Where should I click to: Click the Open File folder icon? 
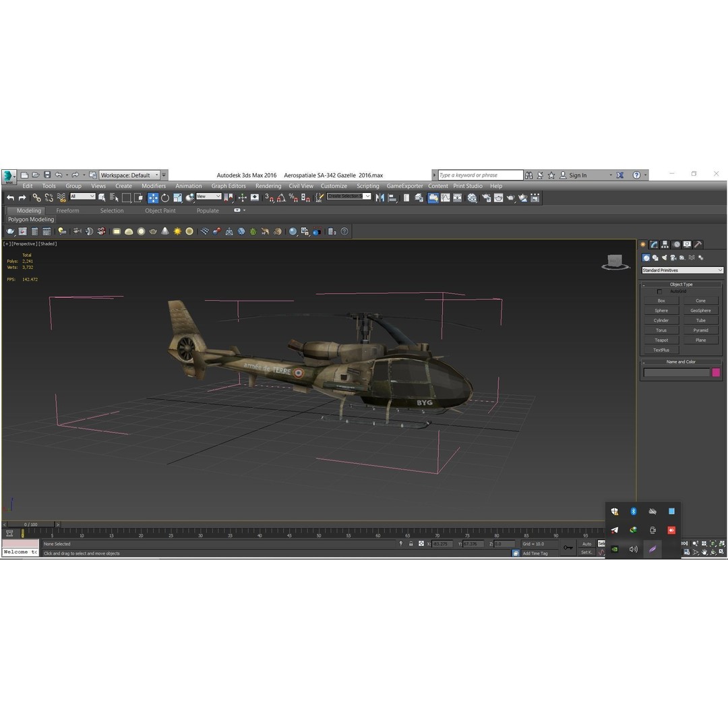click(x=36, y=175)
